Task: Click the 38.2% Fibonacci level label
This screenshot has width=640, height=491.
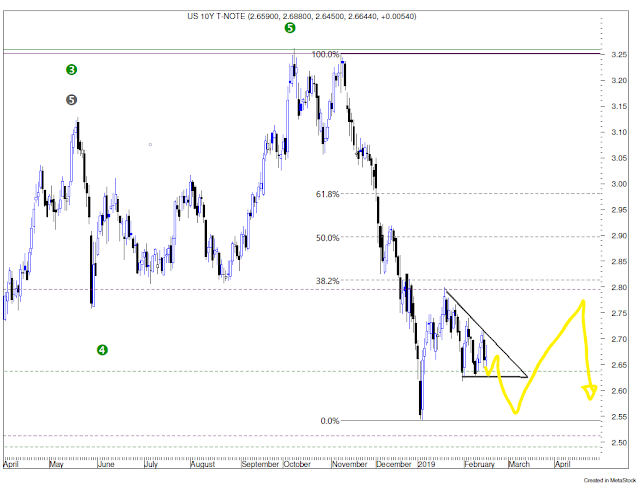Action: point(327,281)
